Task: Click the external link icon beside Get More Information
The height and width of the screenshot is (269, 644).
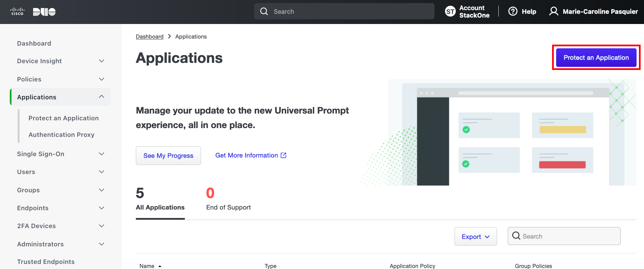Action: pos(283,155)
